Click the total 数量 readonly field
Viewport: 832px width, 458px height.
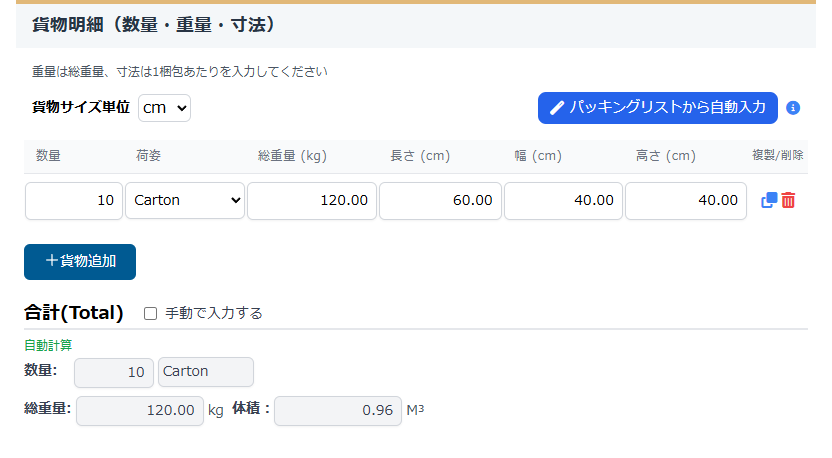[x=114, y=373]
